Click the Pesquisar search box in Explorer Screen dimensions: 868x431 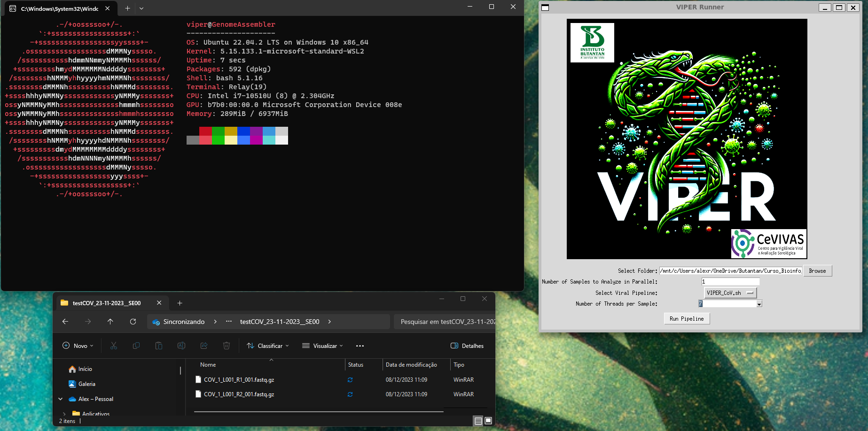[x=445, y=322]
